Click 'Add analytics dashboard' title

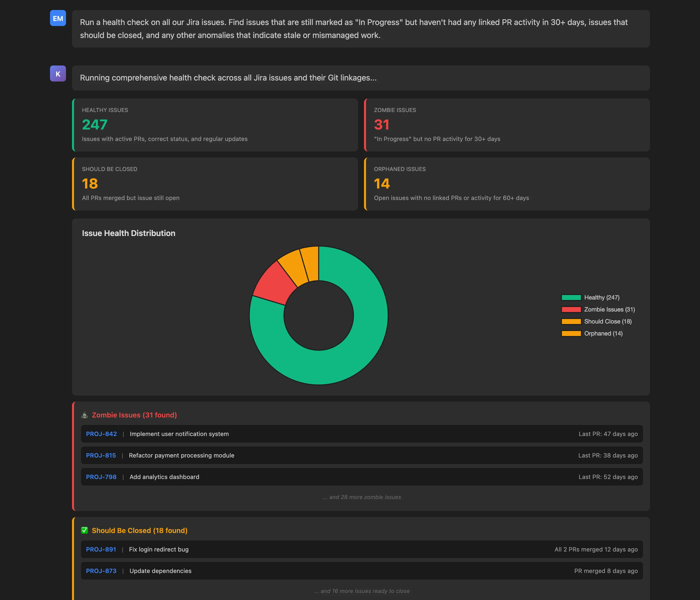164,477
